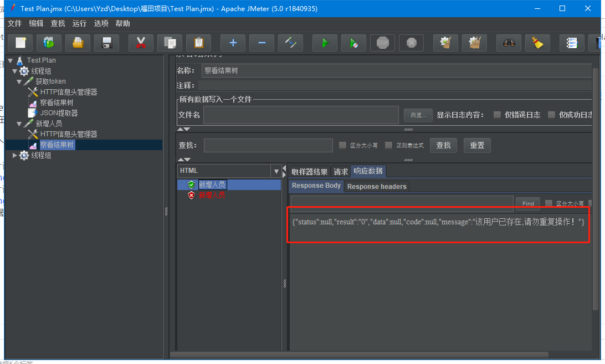605x364 pixels.
Task: Click the 浏览... button
Action: (x=418, y=115)
